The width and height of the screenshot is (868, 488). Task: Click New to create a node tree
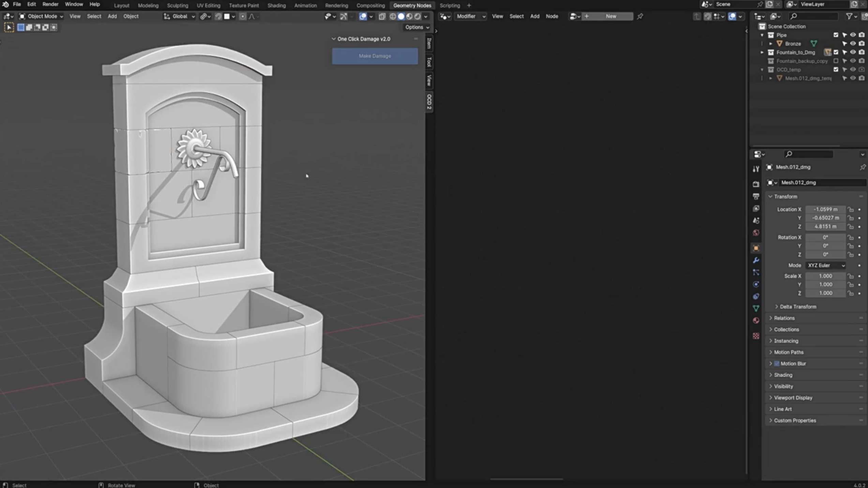[611, 16]
